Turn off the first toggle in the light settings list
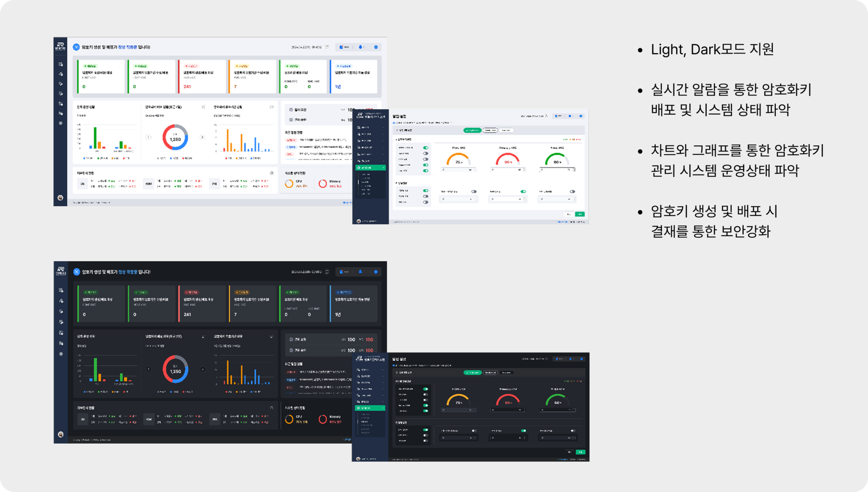Screen dimensions: 868x492 click(x=425, y=148)
